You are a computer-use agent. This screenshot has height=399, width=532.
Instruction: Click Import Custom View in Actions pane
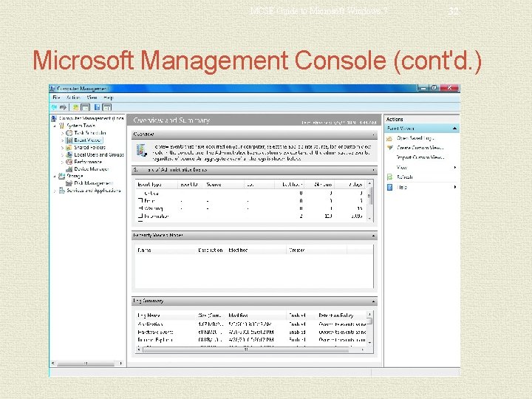(420, 157)
